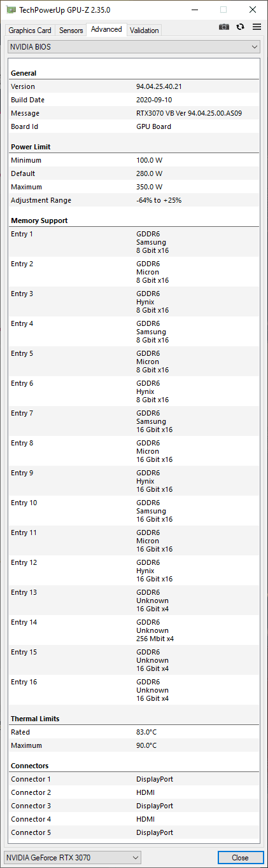This screenshot has height=868, width=268.
Task: Select the Validation tab
Action: pos(145,31)
